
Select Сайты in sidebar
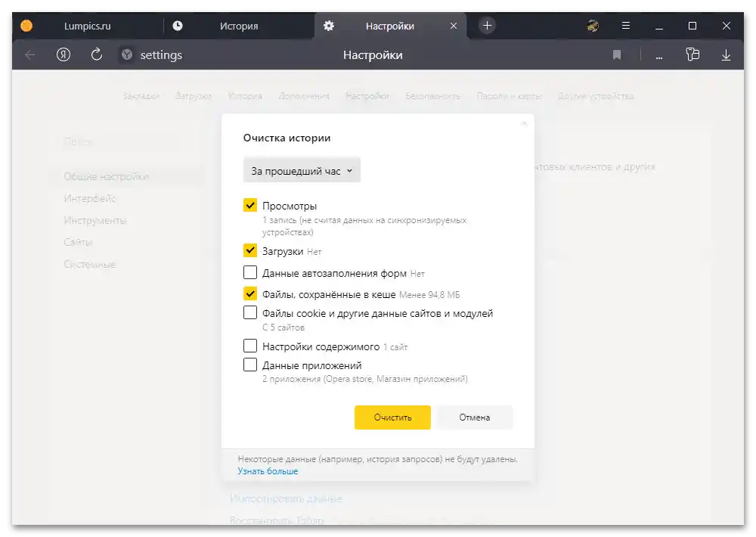pos(78,242)
